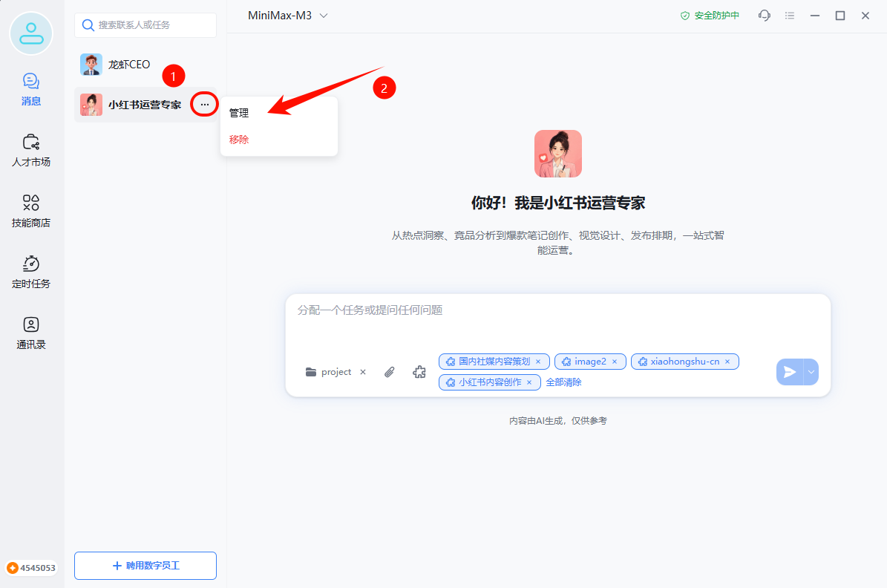Click the 全部清除 clear all link
The image size is (887, 588).
(x=563, y=382)
